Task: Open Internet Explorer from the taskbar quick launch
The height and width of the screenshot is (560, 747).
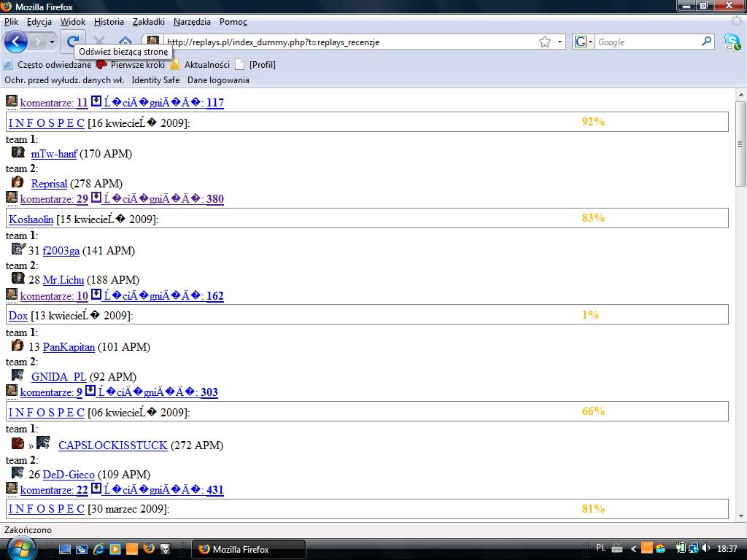Action: click(x=97, y=549)
